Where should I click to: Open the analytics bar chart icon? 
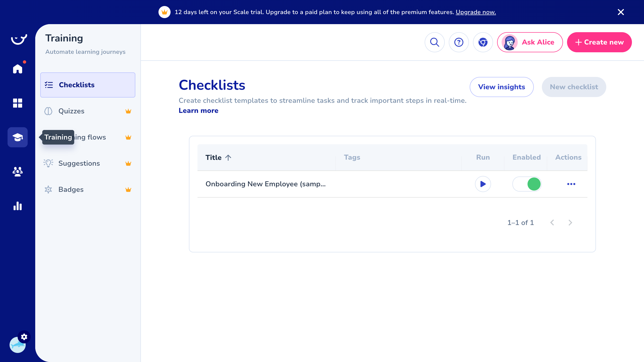(18, 206)
